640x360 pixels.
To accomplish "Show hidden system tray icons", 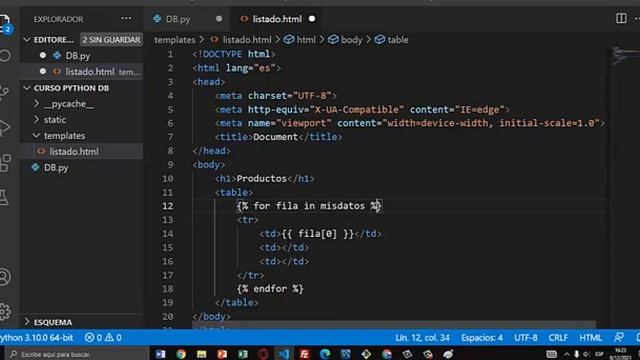I will point(567,354).
